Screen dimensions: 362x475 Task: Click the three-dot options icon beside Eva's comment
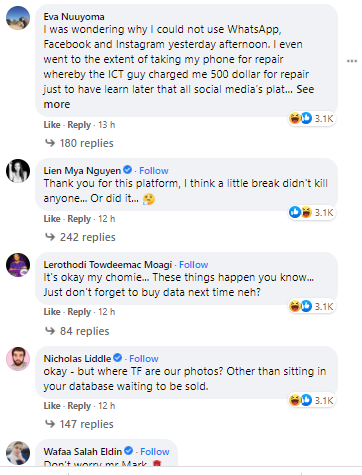352,61
